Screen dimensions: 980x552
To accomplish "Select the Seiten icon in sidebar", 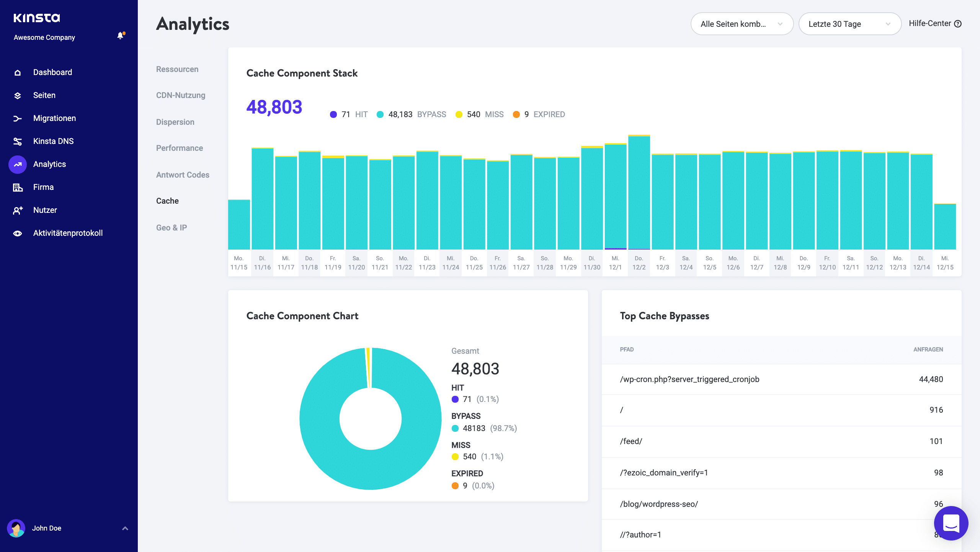I will click(18, 95).
